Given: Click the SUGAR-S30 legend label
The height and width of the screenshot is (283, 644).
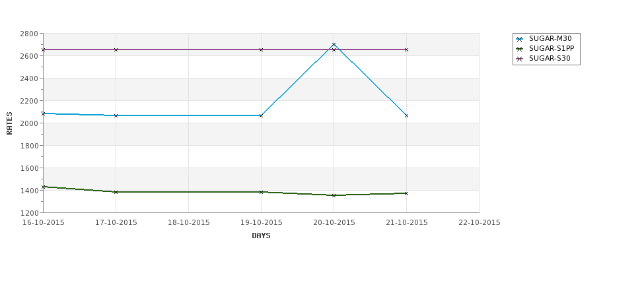Looking at the screenshot, I should coord(550,59).
